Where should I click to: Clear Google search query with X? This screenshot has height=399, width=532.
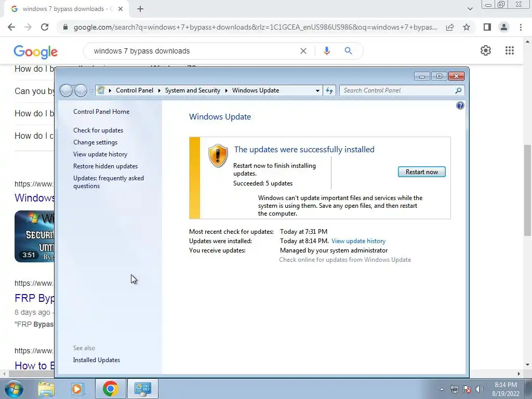point(303,51)
